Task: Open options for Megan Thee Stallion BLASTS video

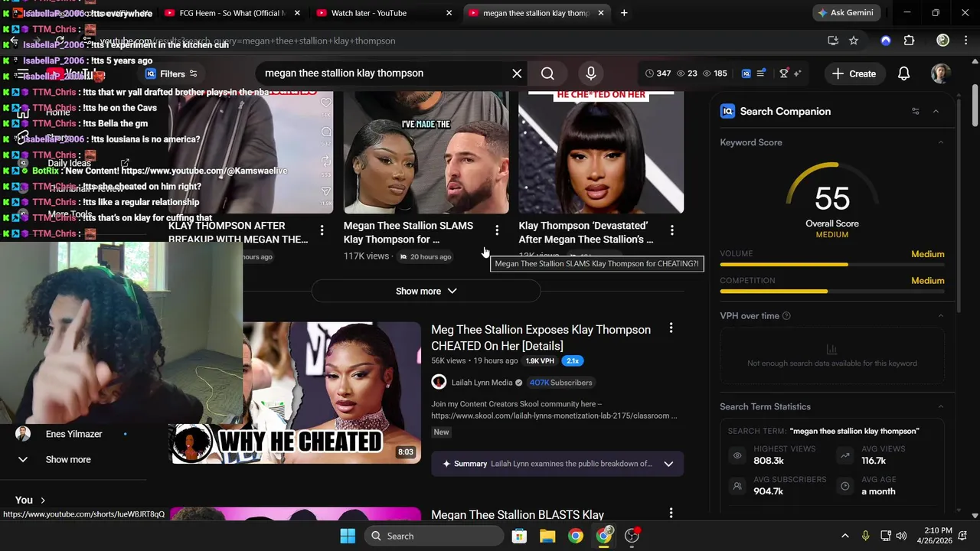Action: coord(671,514)
